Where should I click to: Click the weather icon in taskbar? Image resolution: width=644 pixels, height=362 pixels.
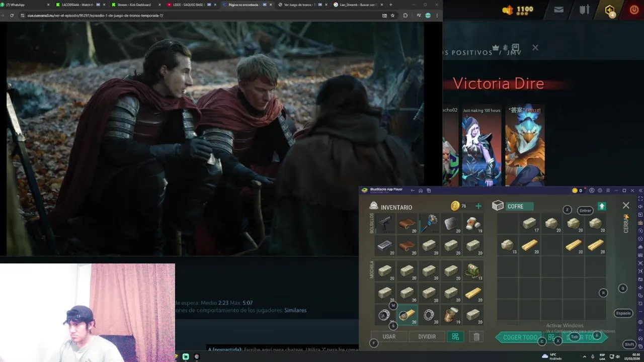pos(545,356)
